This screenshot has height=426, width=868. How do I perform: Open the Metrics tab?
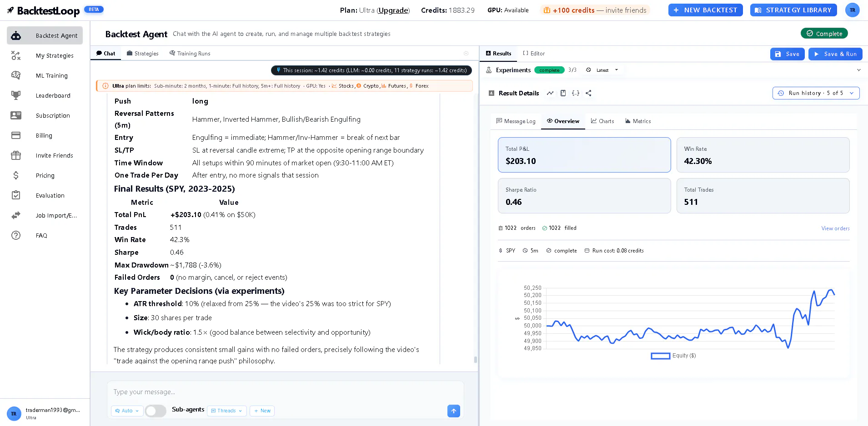[x=638, y=121]
